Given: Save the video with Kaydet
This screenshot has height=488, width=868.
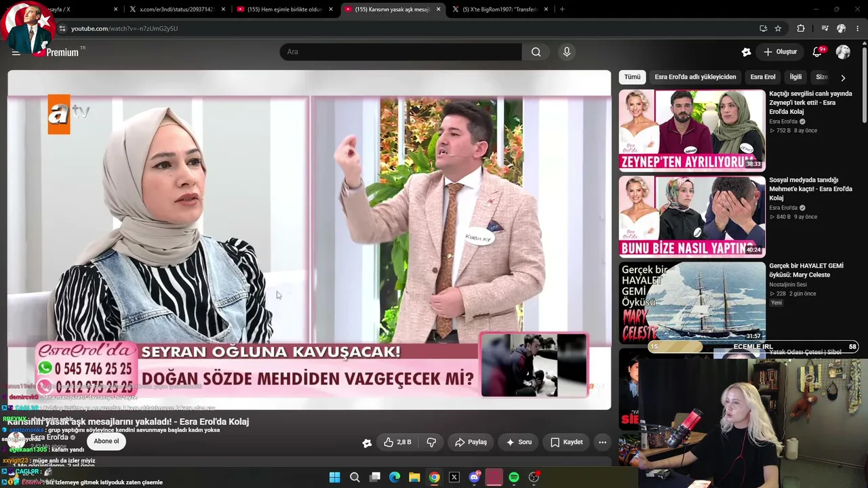Looking at the screenshot, I should point(566,443).
